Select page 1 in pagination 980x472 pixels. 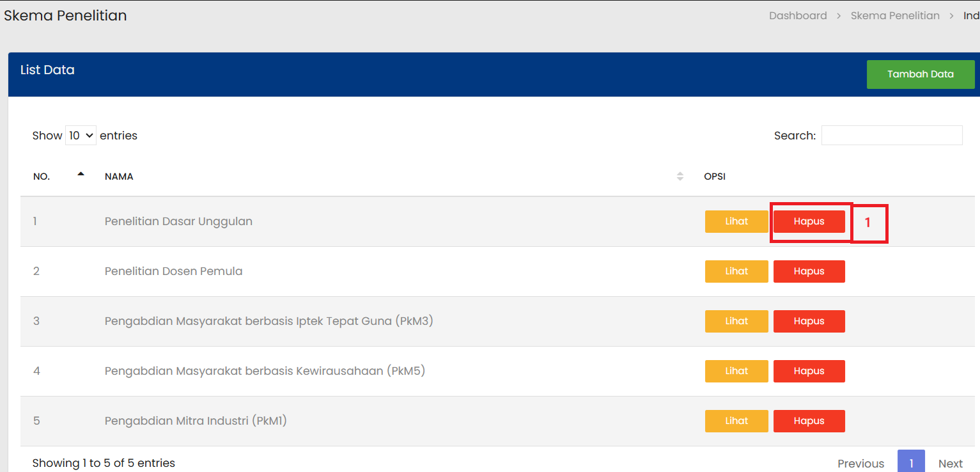point(911,463)
